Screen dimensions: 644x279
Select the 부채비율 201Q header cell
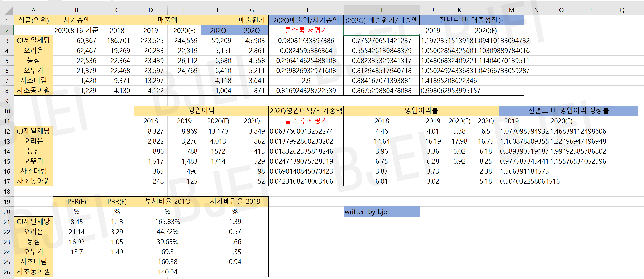[167, 202]
